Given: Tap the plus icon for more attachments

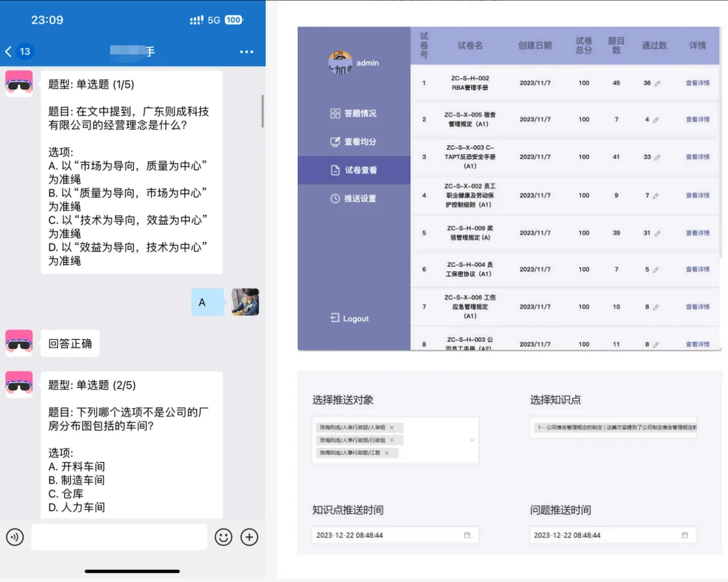Looking at the screenshot, I should pyautogui.click(x=249, y=537).
